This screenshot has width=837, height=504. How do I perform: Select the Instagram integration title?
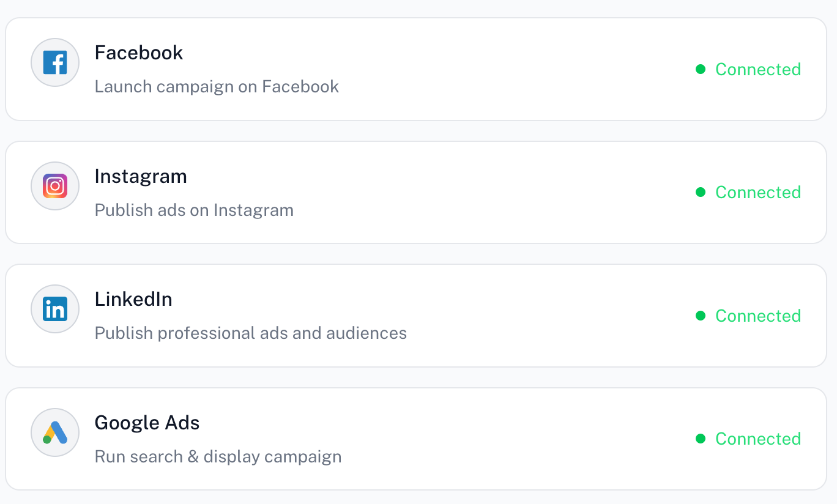141,176
